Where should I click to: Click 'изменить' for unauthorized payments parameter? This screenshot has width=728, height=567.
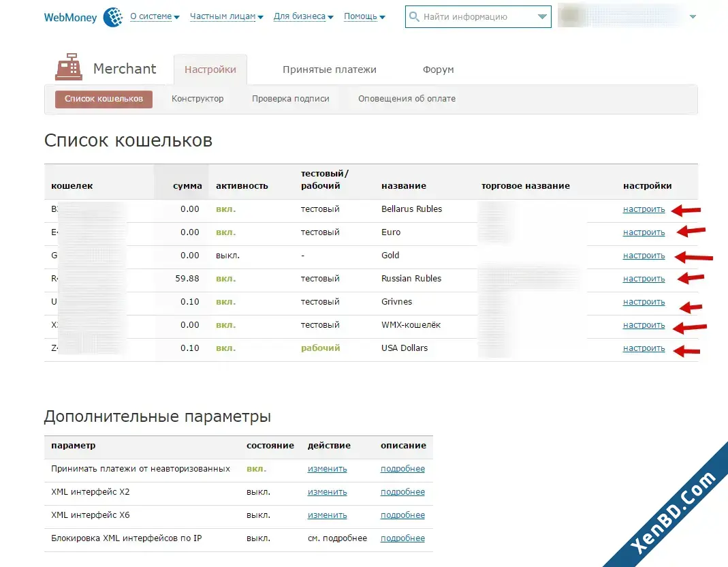[x=327, y=470]
